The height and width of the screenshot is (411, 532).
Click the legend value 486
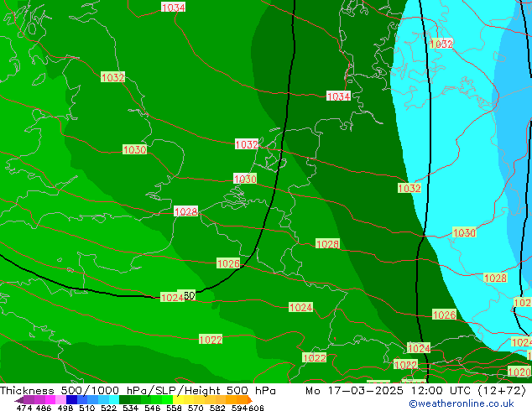tap(44, 408)
